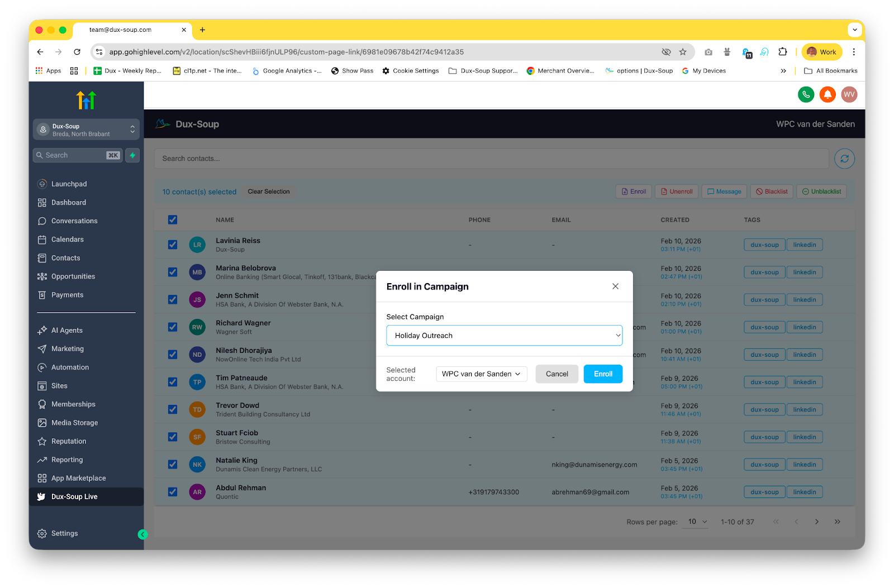The image size is (894, 588).
Task: Open Launchpad in sidebar
Action: (x=69, y=184)
